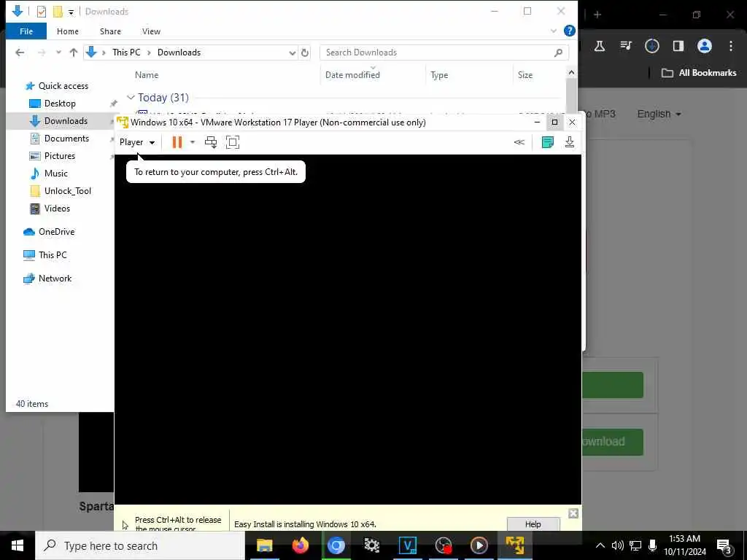This screenshot has width=747, height=560.
Task: Go back in File Explorer
Action: click(20, 52)
